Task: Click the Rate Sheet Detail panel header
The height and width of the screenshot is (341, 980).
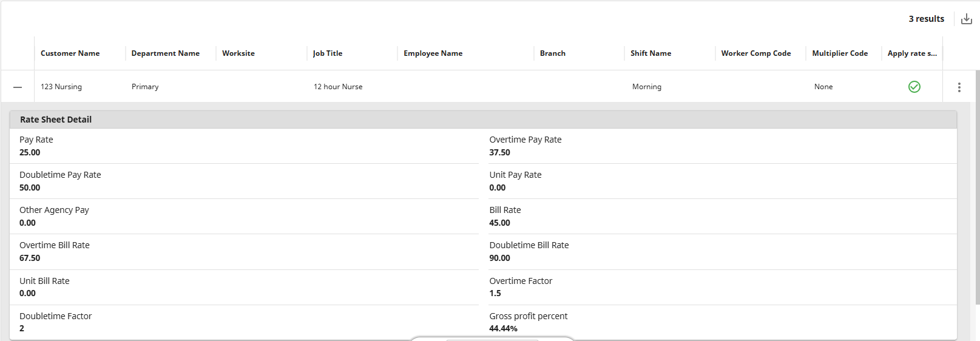Action: point(56,120)
